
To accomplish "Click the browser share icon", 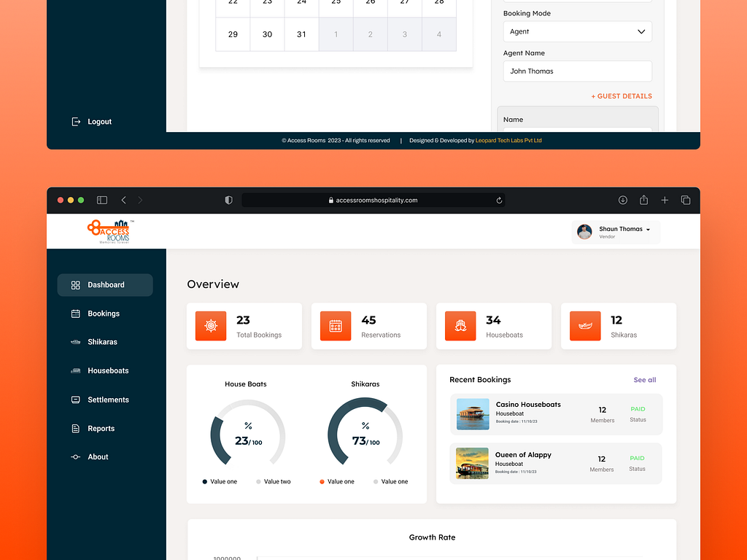I will pos(643,200).
